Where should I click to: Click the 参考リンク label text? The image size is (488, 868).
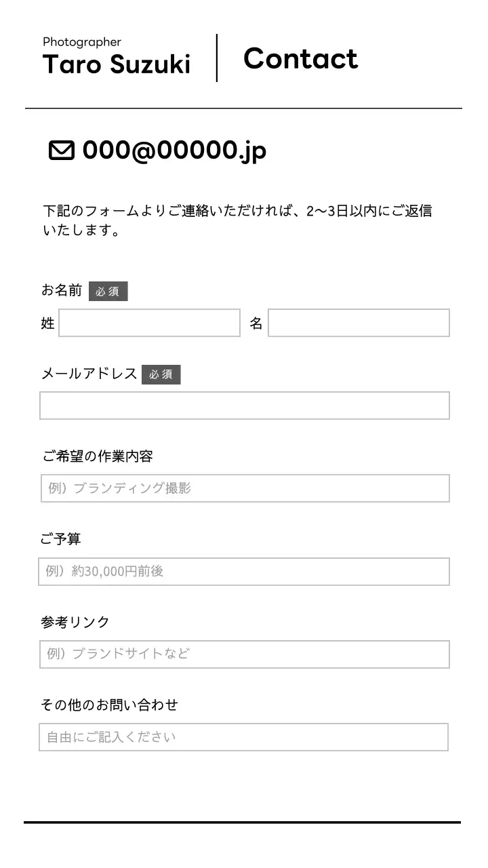(x=75, y=622)
